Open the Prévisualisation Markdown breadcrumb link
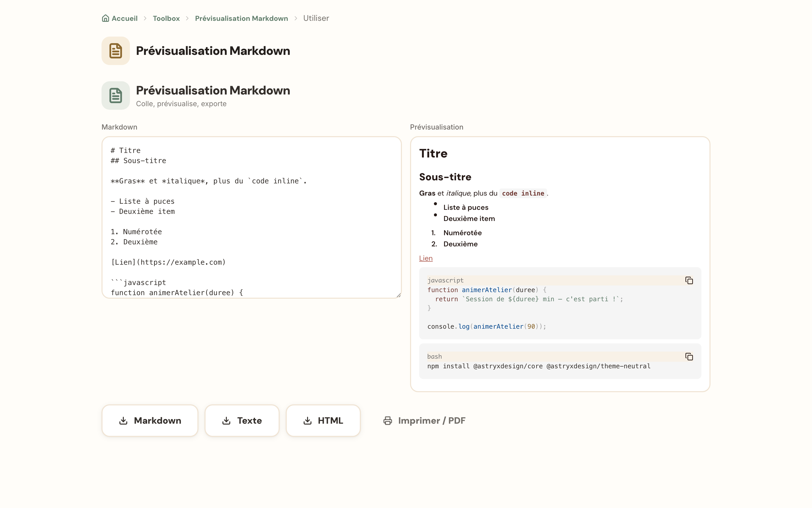812x508 pixels. click(241, 18)
